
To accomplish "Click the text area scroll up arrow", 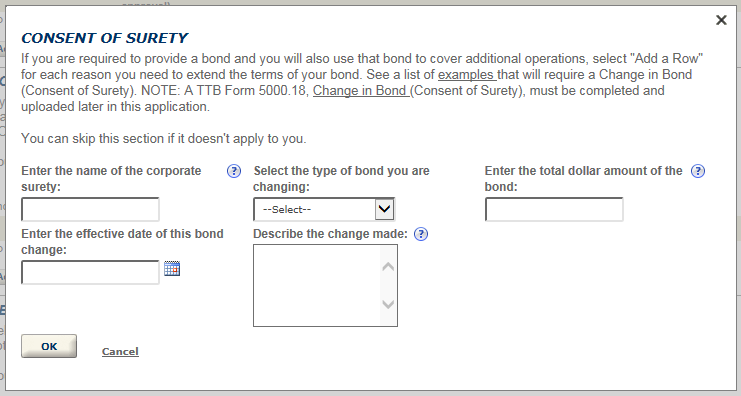I will pyautogui.click(x=388, y=267).
